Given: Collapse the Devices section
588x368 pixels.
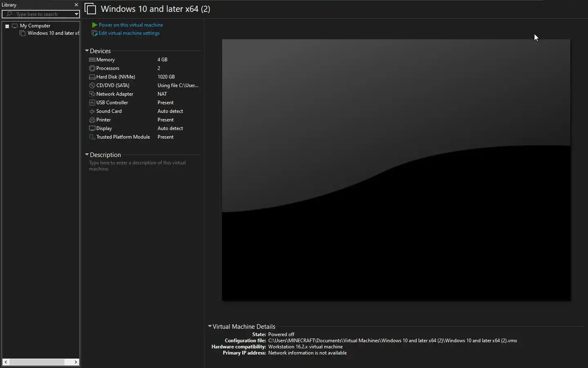Looking at the screenshot, I should pos(87,51).
